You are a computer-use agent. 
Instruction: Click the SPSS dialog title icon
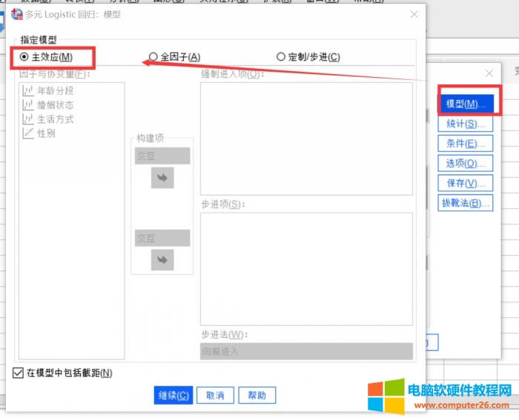(x=17, y=15)
